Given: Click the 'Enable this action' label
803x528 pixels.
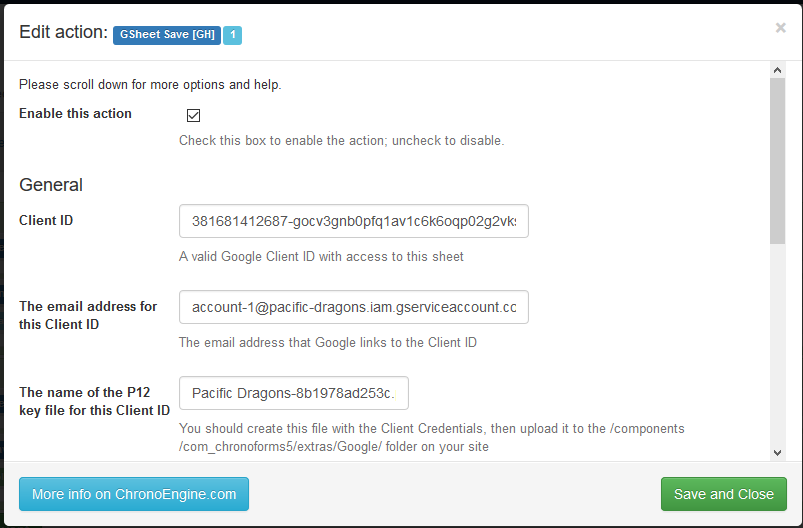Looking at the screenshot, I should (75, 114).
